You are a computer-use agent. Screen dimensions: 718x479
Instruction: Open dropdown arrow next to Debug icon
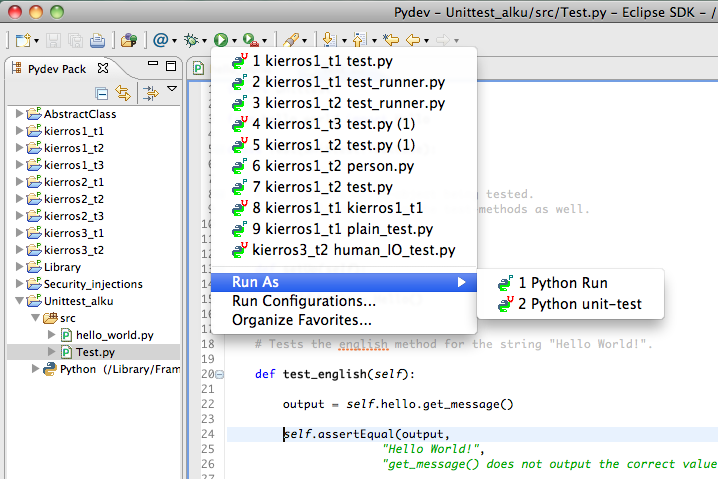(x=204, y=41)
